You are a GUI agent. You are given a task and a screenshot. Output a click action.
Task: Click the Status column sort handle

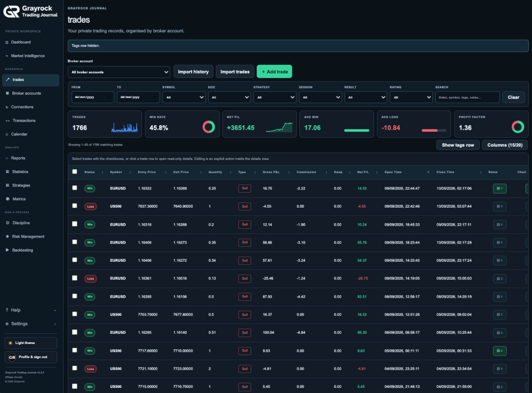tap(102, 172)
